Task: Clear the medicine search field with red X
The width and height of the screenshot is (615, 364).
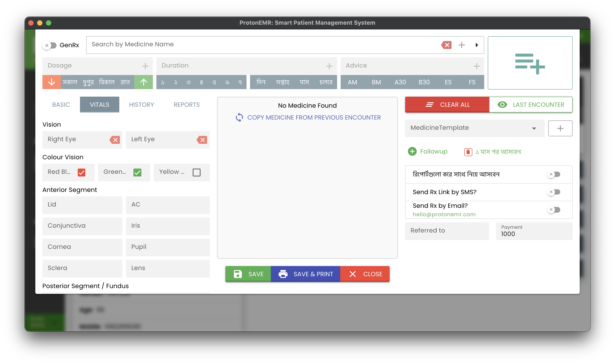Action: click(446, 45)
